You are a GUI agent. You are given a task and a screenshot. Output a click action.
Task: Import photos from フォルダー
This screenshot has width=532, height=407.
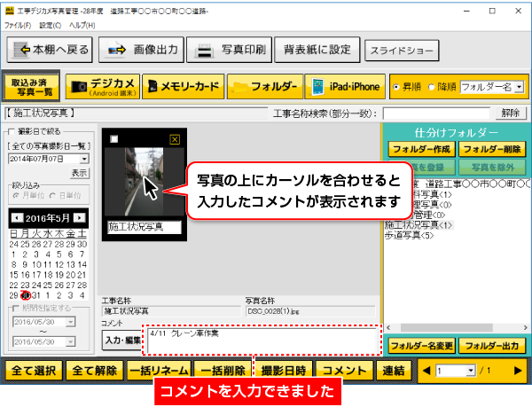(263, 87)
